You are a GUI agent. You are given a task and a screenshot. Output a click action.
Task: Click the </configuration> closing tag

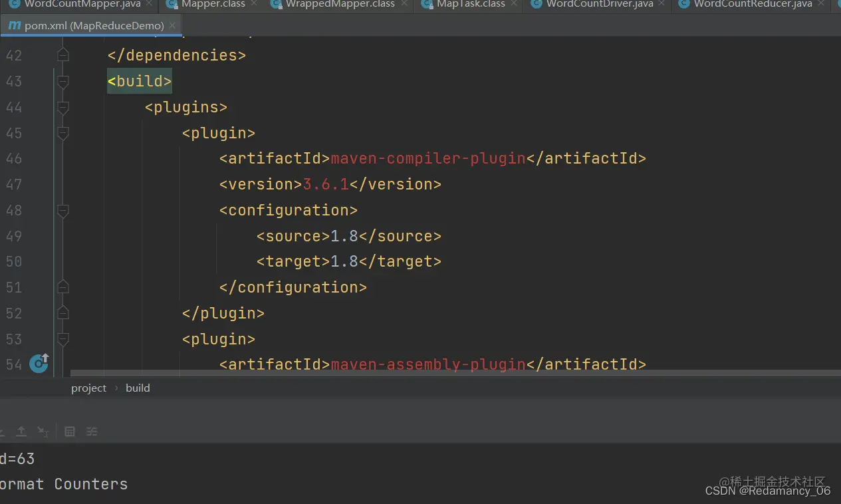[293, 287]
